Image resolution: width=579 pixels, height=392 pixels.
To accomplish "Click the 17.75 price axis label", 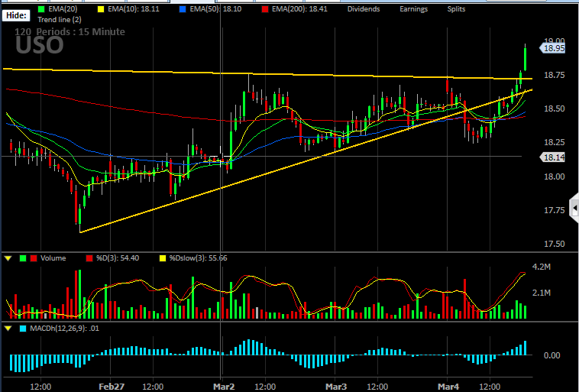I will (555, 210).
